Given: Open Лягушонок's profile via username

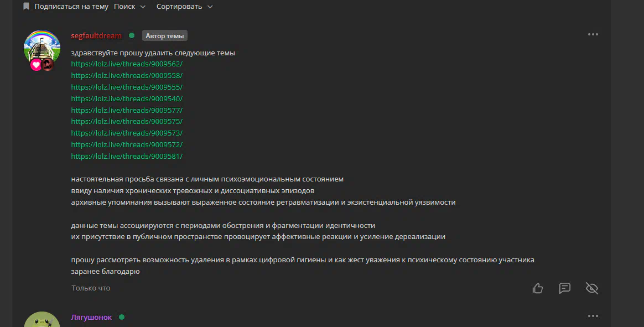Looking at the screenshot, I should tap(91, 317).
